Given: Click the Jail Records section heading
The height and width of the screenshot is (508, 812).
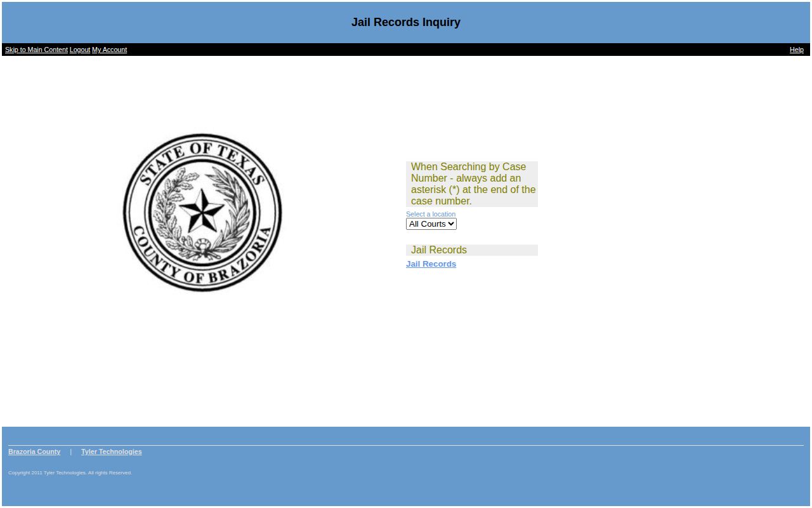Looking at the screenshot, I should [x=439, y=250].
